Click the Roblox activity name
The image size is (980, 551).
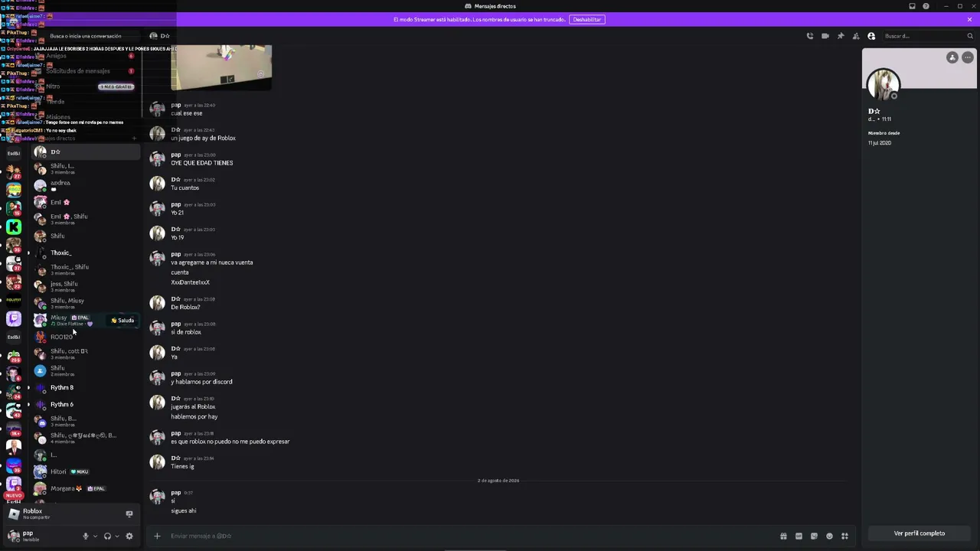click(32, 511)
